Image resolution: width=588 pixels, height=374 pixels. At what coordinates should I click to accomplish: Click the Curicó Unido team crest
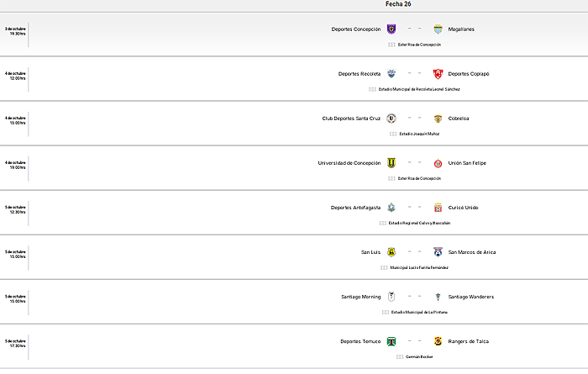point(438,208)
